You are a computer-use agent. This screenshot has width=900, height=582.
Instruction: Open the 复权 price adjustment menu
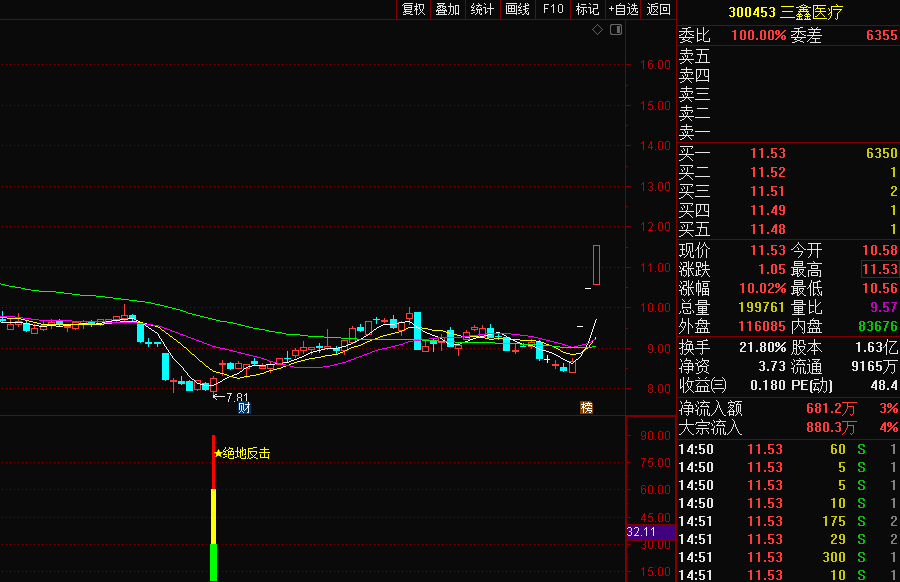point(413,10)
